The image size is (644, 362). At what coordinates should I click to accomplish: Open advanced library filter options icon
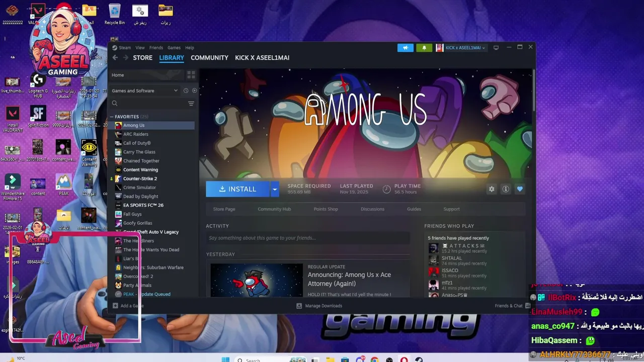pos(191,104)
